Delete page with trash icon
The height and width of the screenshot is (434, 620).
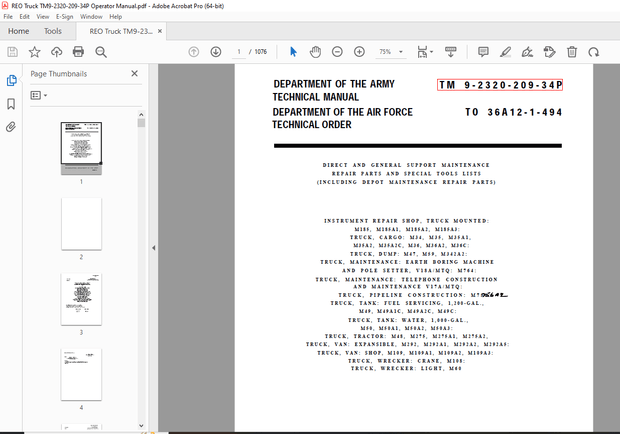pyautogui.click(x=572, y=52)
